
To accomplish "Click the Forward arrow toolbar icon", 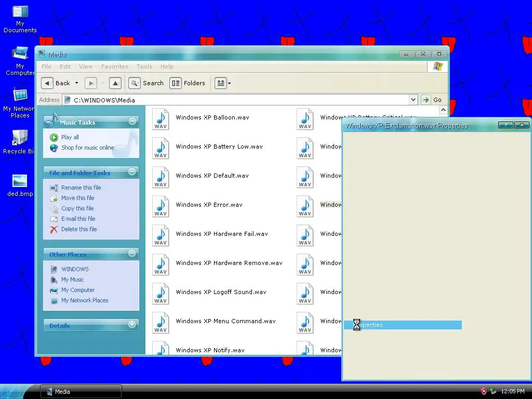I will (x=90, y=83).
